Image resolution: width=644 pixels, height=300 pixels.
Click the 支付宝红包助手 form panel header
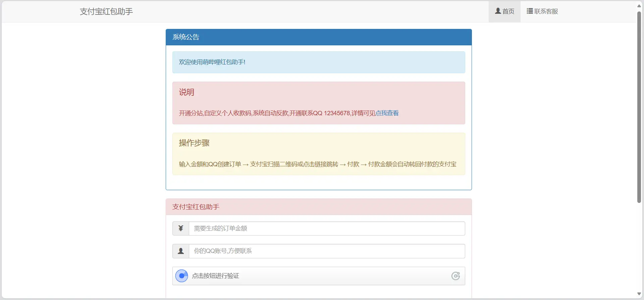click(319, 207)
